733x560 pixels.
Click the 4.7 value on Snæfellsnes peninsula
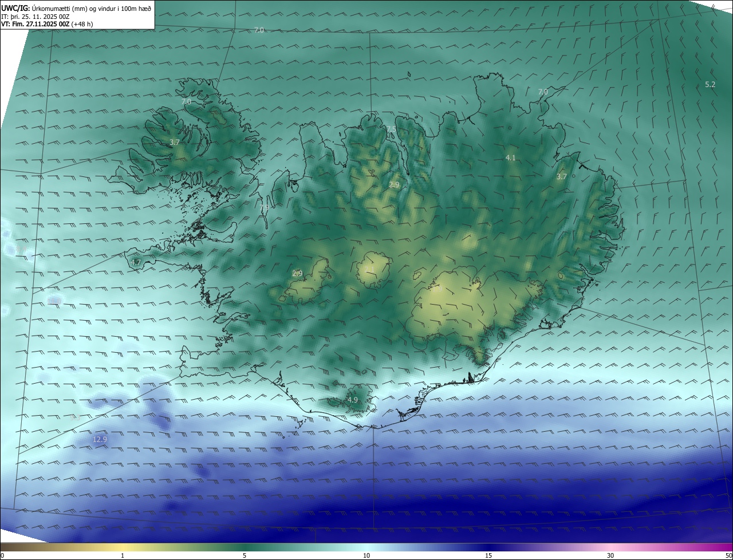pos(136,262)
